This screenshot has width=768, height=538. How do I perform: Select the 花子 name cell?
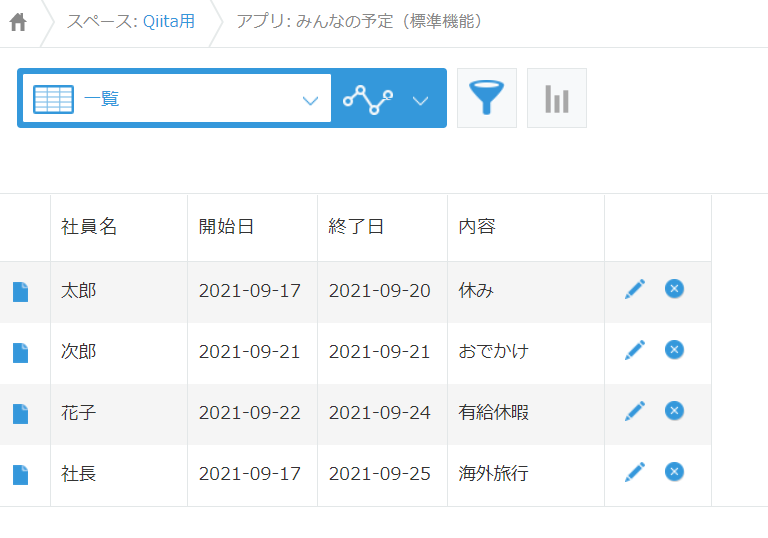[119, 415]
